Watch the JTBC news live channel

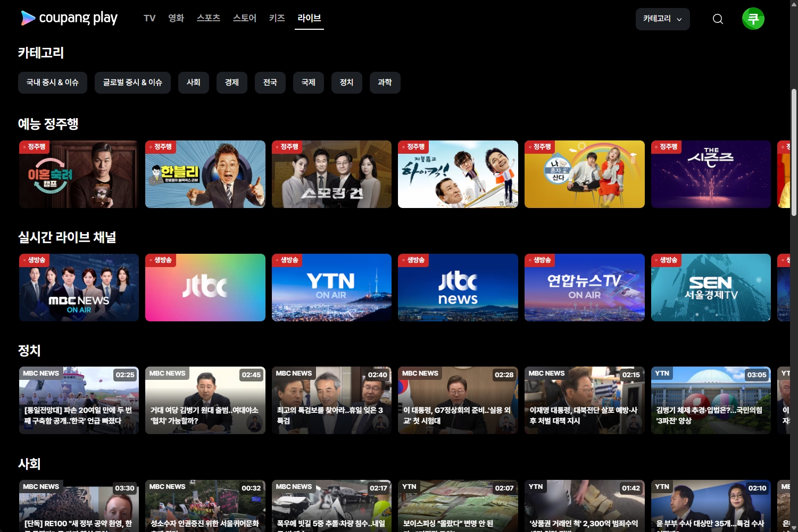tap(458, 287)
